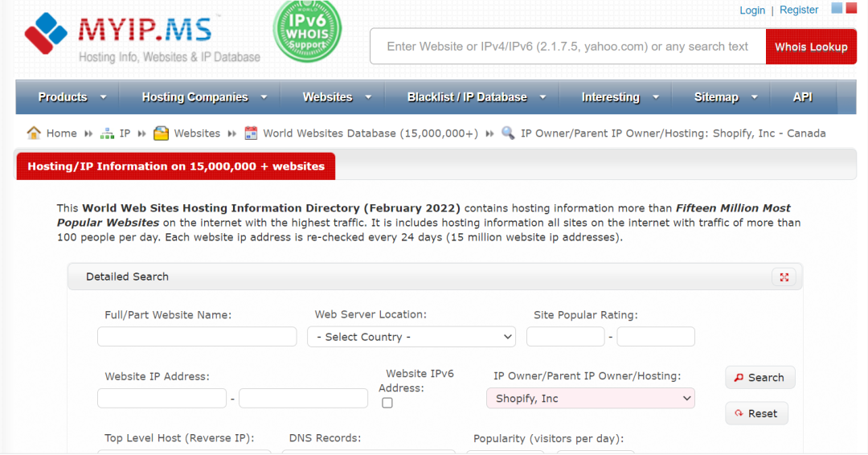The image size is (868, 455).
Task: Open the Websites navigation menu
Action: [x=327, y=96]
